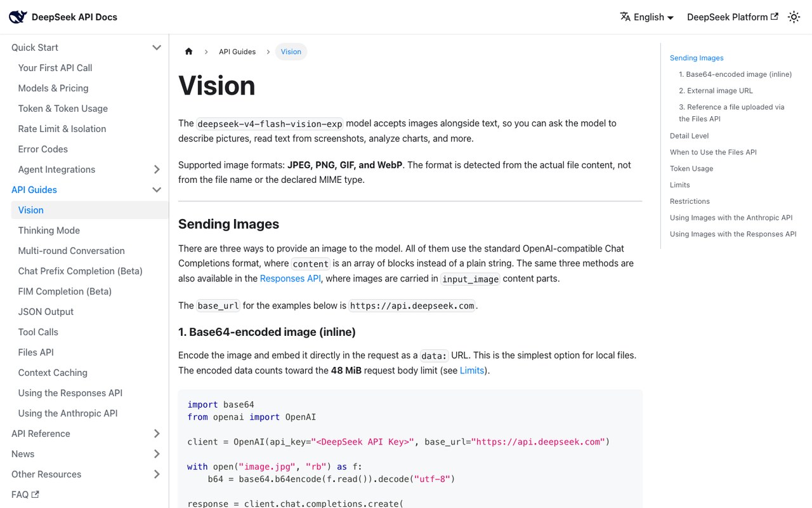Select Vision in the sidebar
812x508 pixels.
(x=89, y=210)
